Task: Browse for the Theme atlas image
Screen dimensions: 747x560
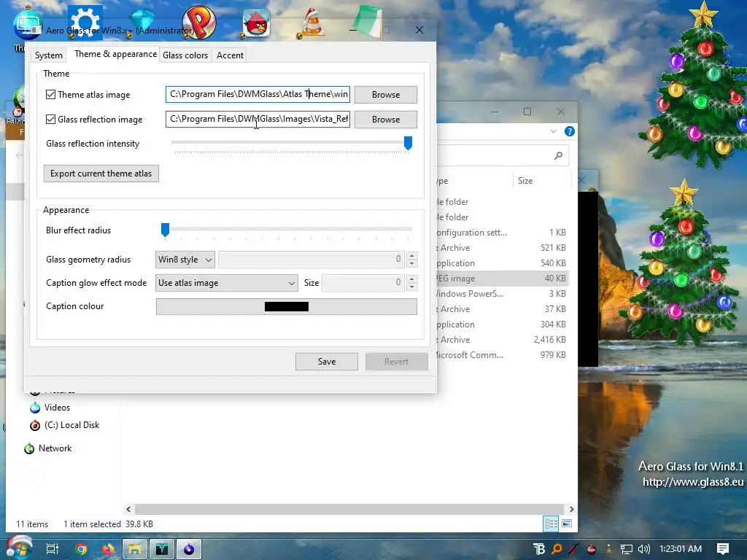Action: (386, 95)
